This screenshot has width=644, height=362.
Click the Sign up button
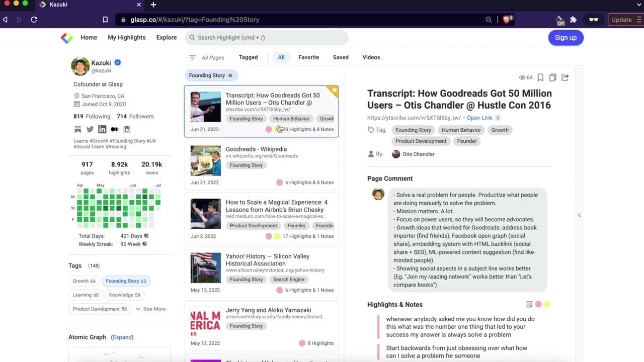[x=566, y=38]
